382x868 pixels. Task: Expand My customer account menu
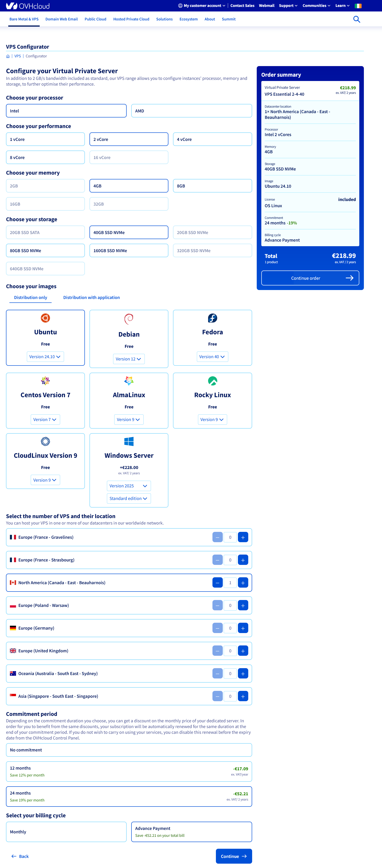pos(202,6)
